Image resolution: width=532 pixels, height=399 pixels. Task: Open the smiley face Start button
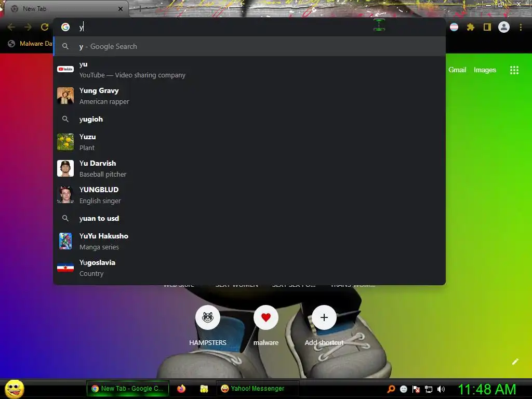click(14, 389)
